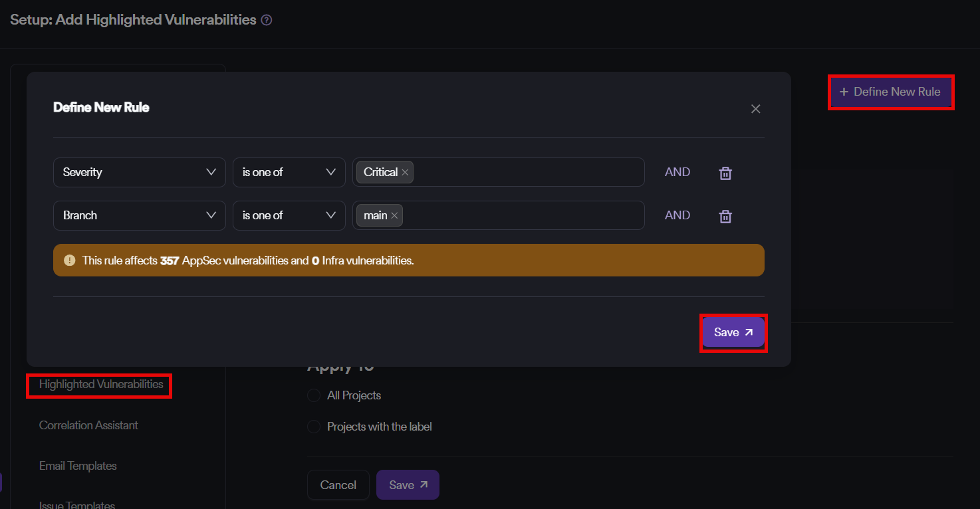Screen dimensions: 980x509
Task: Open the Severity field dropdown
Action: point(139,172)
